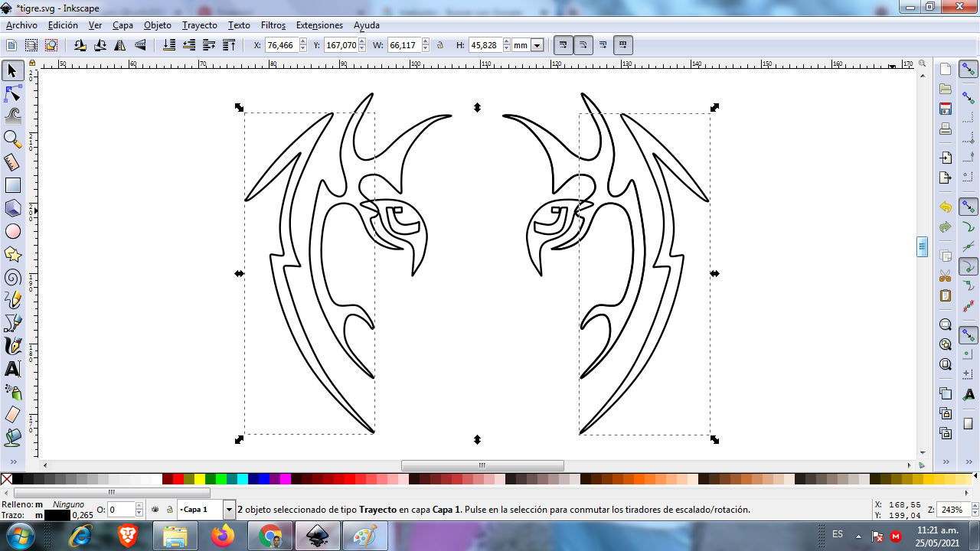980x551 pixels.
Task: Toggle enable snapping button
Action: point(969,70)
